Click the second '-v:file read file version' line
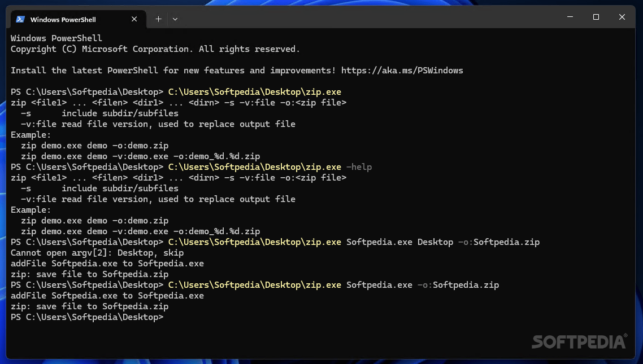 coord(158,199)
